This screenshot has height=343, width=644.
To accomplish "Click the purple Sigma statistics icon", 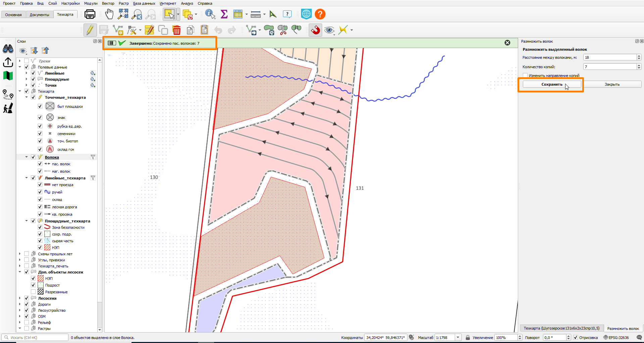I will pyautogui.click(x=224, y=14).
